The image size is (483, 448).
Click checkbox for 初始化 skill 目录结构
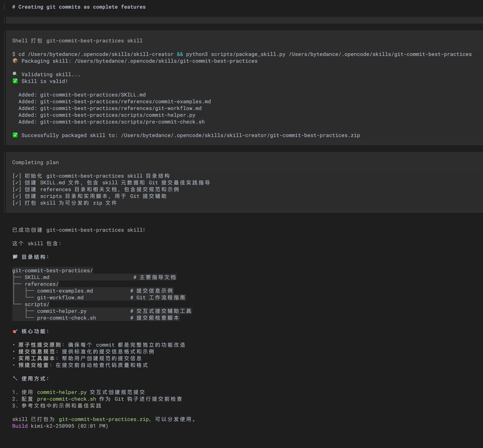point(17,176)
